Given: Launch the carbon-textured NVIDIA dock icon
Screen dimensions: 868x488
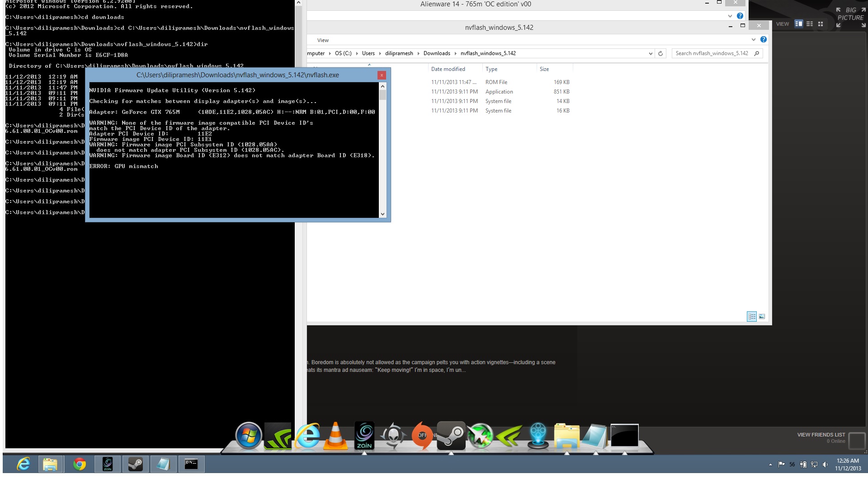Looking at the screenshot, I should coord(278,436).
